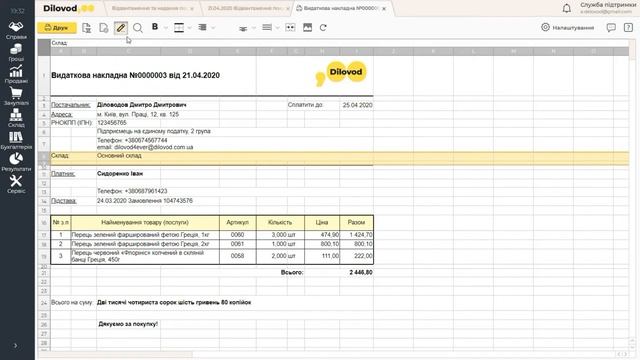Click the magnifier search icon in toolbar
The width and height of the screenshot is (640, 360).
point(138,28)
